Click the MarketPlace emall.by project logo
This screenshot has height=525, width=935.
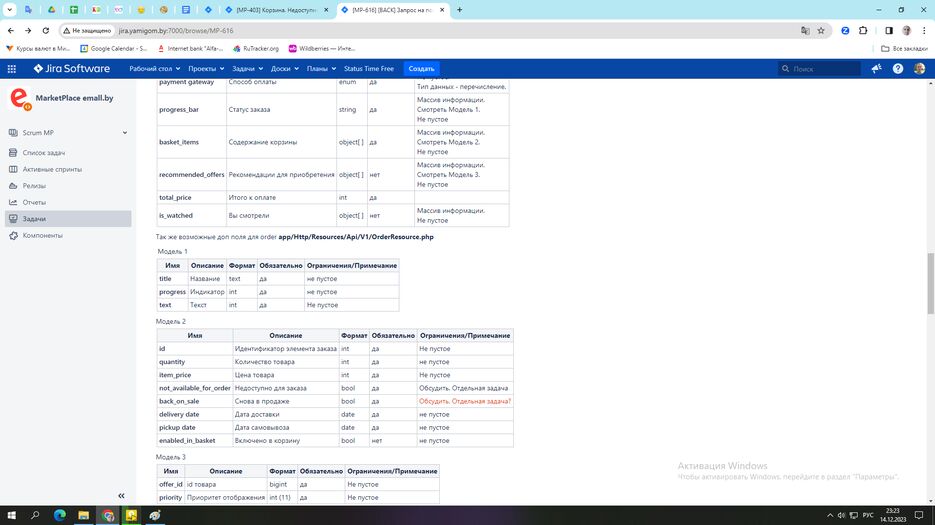(20, 98)
